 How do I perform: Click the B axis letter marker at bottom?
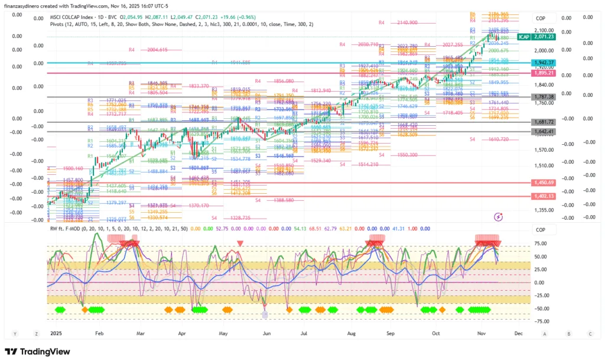[568, 333]
